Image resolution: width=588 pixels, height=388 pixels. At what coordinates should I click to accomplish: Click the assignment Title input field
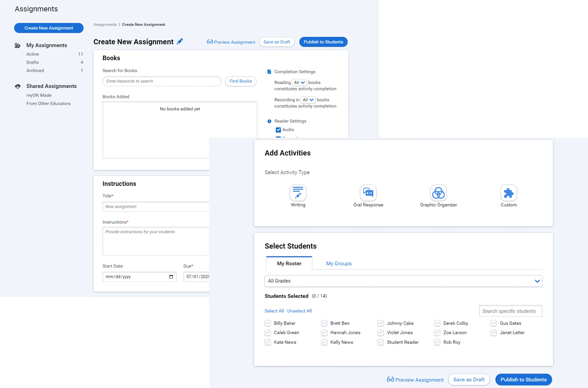tap(156, 206)
